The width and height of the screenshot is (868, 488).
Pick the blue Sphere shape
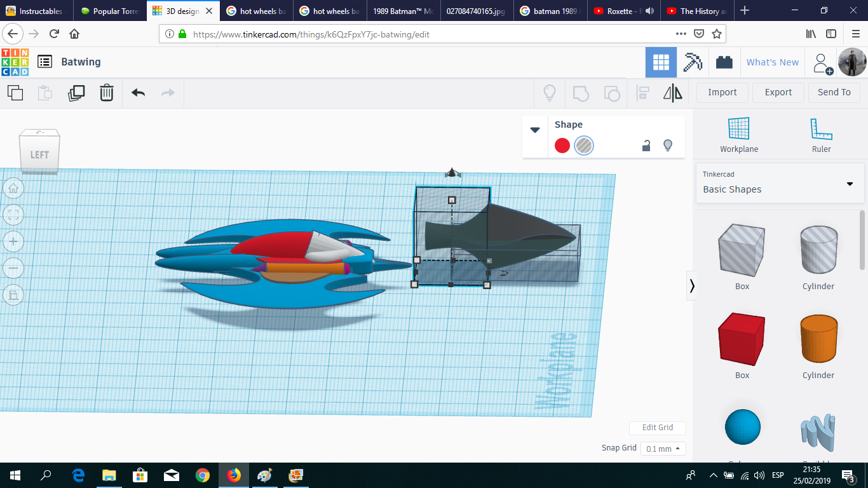tap(742, 427)
